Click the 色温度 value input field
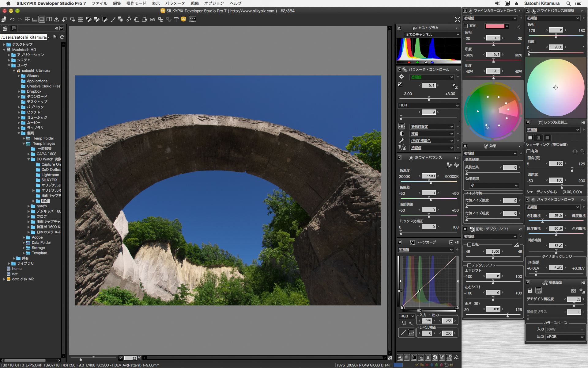Image resolution: width=588 pixels, height=368 pixels. 429,176
